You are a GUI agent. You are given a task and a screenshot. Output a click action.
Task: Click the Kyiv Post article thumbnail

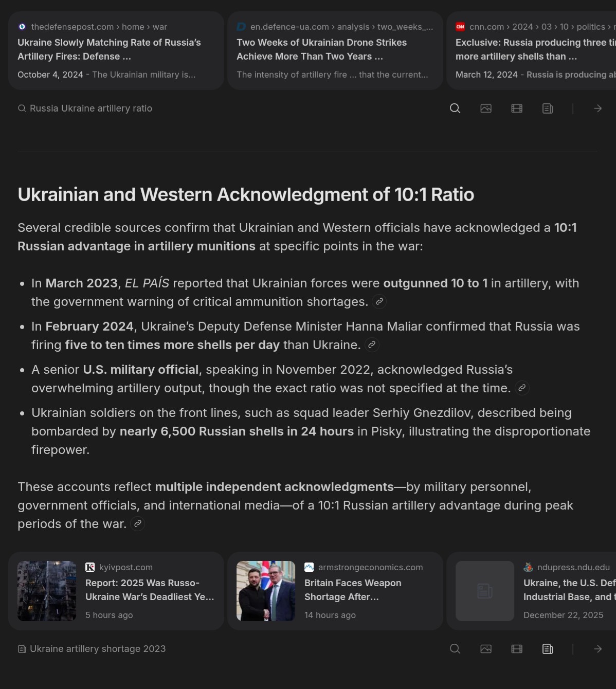tap(47, 591)
